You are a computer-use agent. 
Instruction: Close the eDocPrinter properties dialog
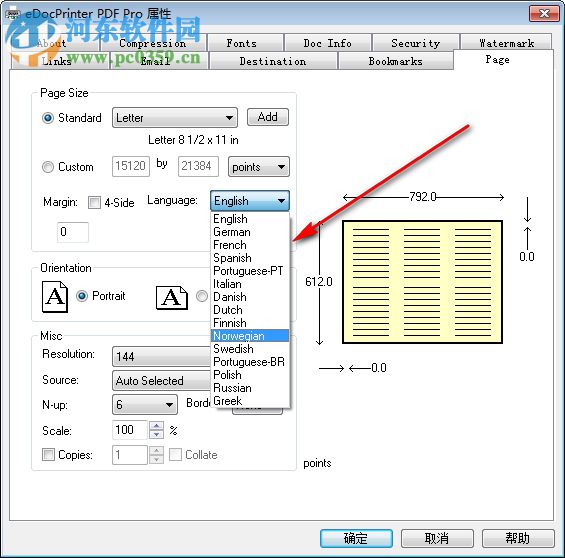[x=544, y=14]
